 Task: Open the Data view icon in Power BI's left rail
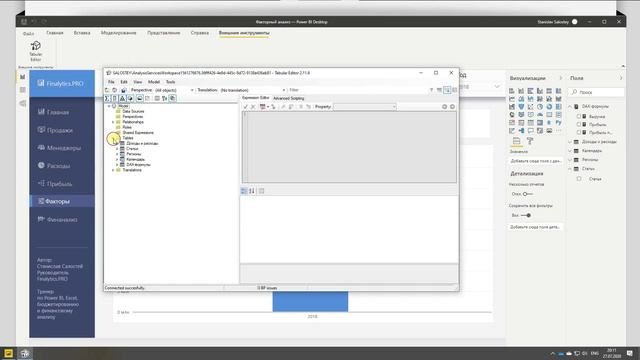[22, 90]
